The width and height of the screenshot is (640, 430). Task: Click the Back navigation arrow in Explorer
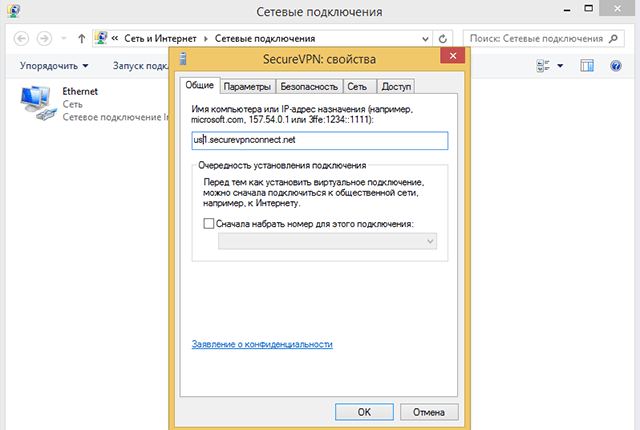click(x=21, y=39)
